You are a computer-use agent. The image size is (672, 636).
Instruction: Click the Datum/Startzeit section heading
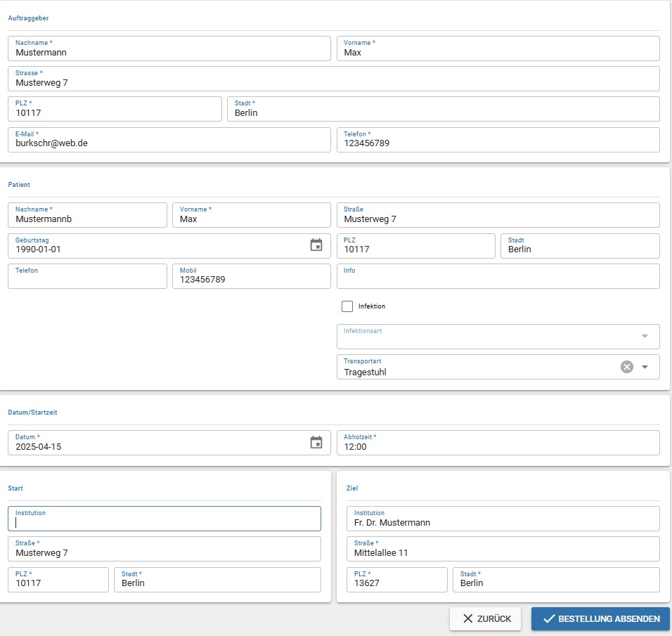(32, 413)
